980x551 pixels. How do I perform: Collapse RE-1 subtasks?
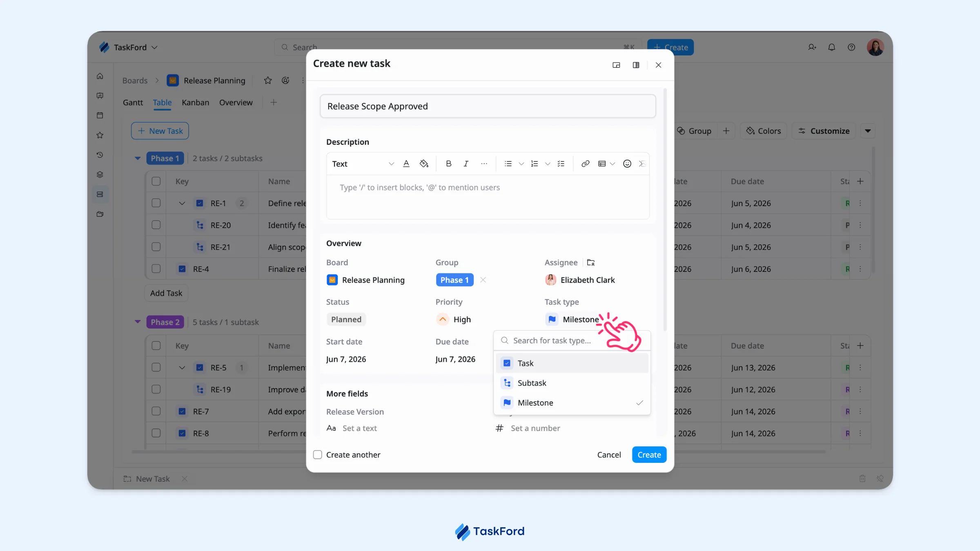pos(182,203)
